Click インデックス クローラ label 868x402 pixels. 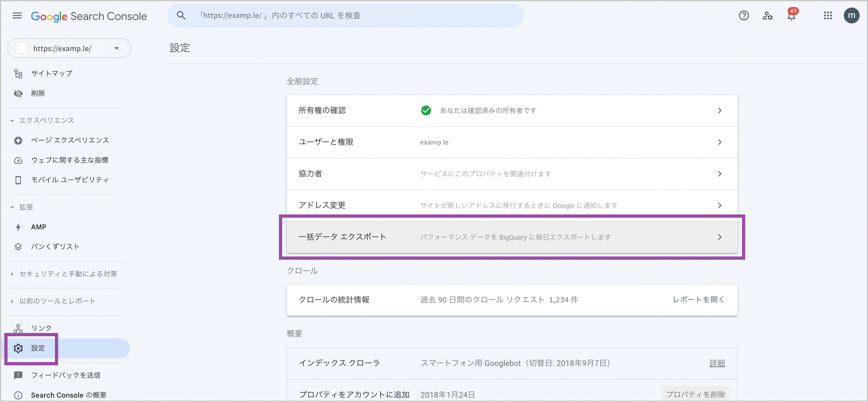click(x=339, y=363)
